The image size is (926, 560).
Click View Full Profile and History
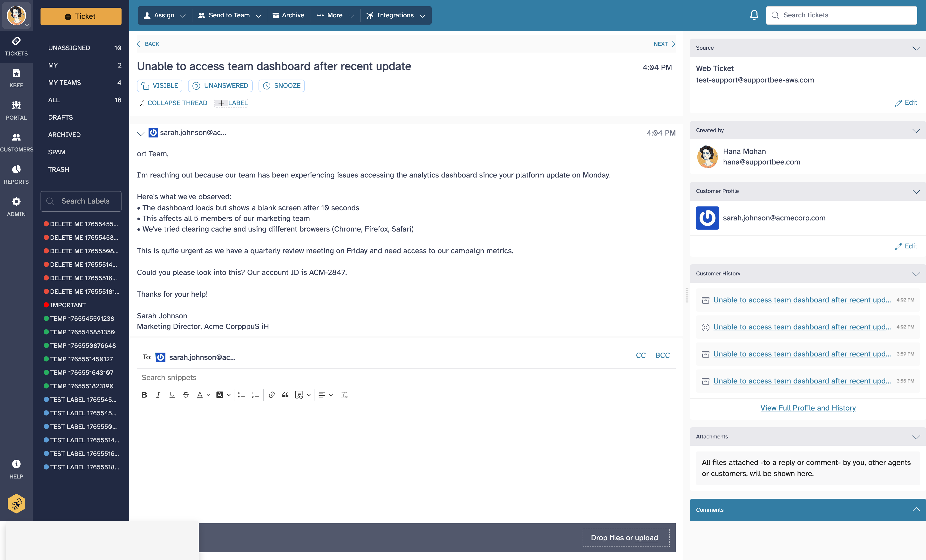point(808,408)
